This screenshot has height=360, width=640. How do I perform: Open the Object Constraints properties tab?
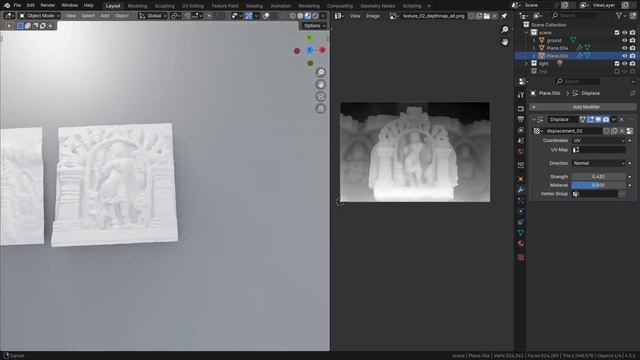pyautogui.click(x=520, y=222)
